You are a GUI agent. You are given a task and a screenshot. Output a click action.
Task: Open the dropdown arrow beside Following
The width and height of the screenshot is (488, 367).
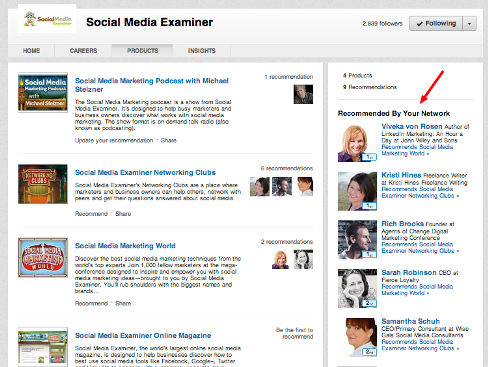[469, 24]
